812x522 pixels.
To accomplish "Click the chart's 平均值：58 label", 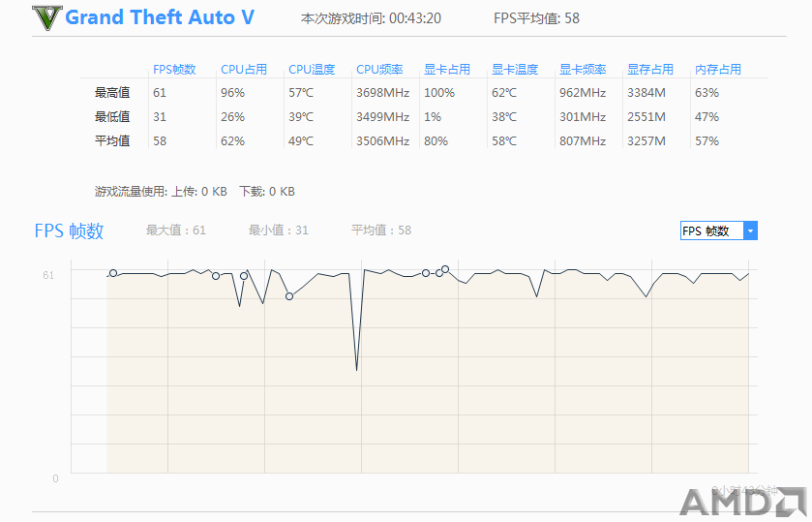I will point(381,230).
